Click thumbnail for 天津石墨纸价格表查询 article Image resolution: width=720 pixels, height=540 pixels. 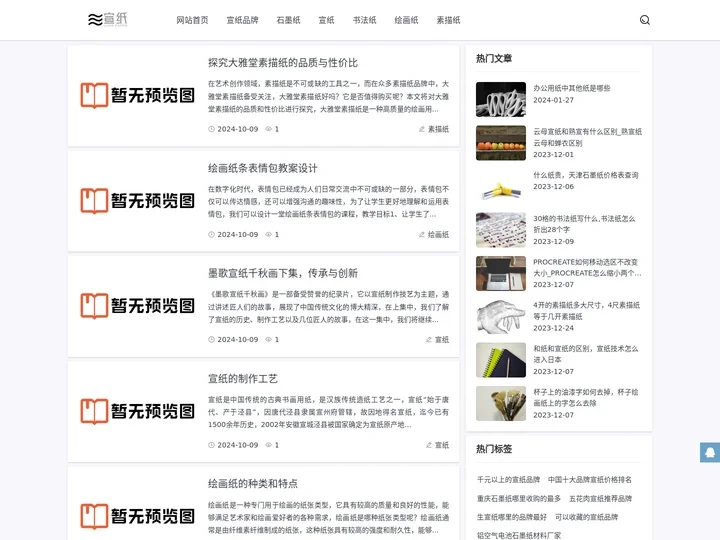(x=501, y=186)
